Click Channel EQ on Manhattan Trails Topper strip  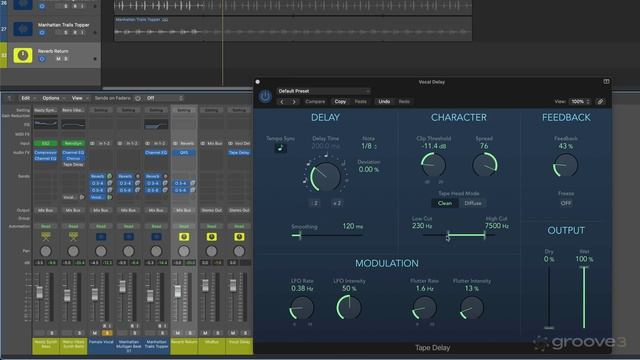(156, 153)
